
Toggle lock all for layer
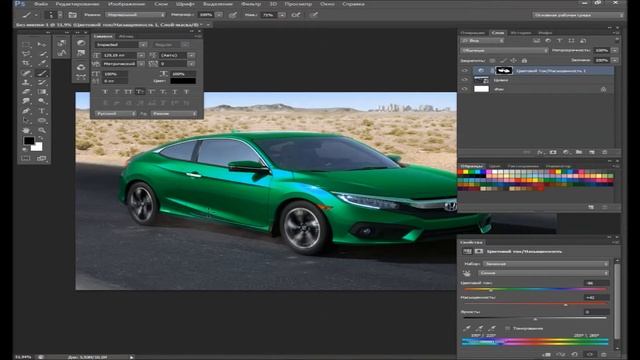coord(524,60)
